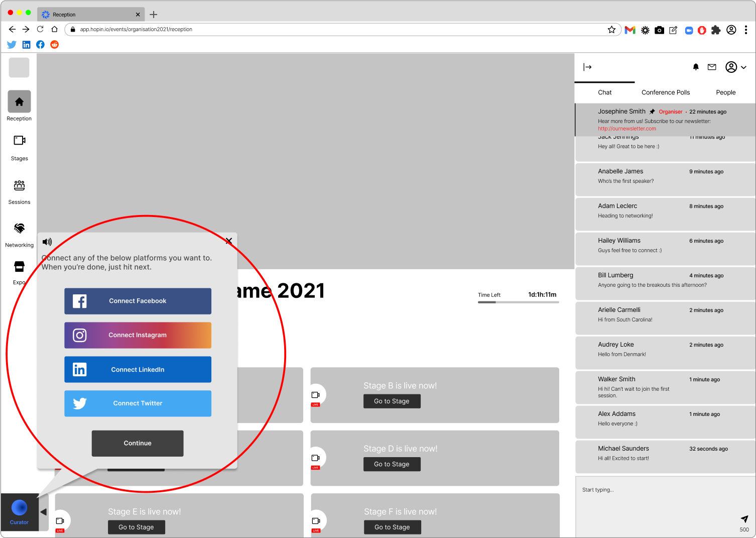Screen dimensions: 756x538
Task: Open the Reception home icon
Action: point(19,101)
